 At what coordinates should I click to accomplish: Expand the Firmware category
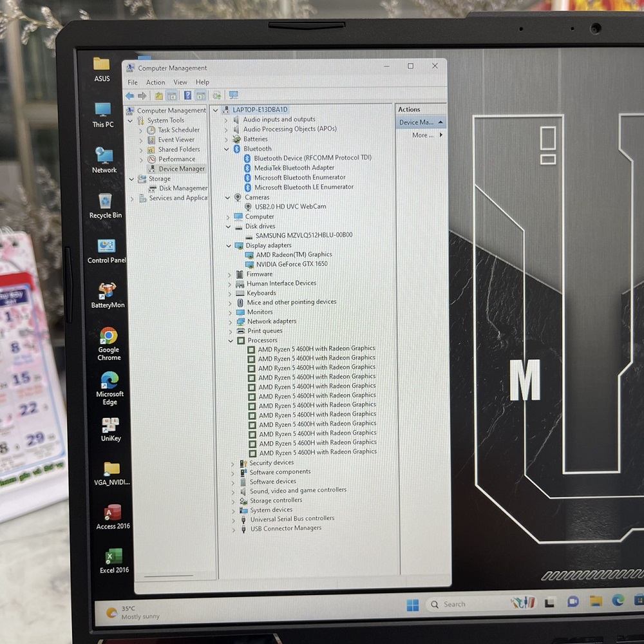click(229, 274)
